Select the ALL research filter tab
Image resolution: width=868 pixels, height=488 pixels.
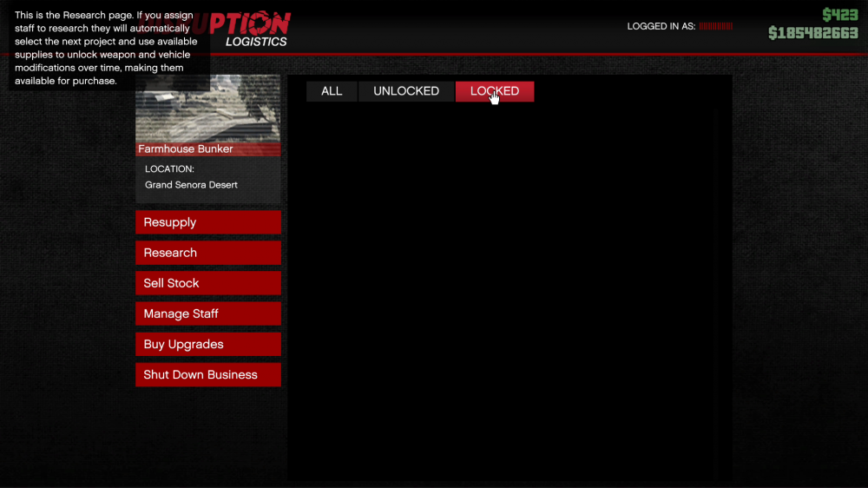pyautogui.click(x=332, y=91)
